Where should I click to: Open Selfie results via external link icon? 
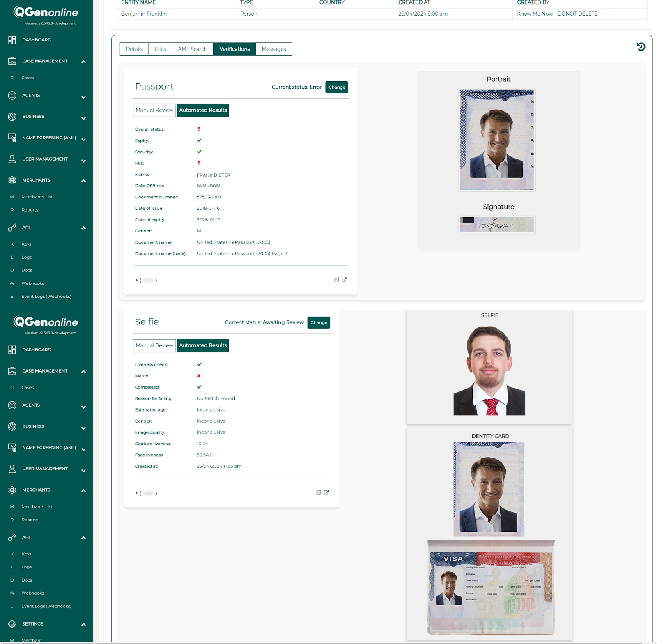(326, 492)
